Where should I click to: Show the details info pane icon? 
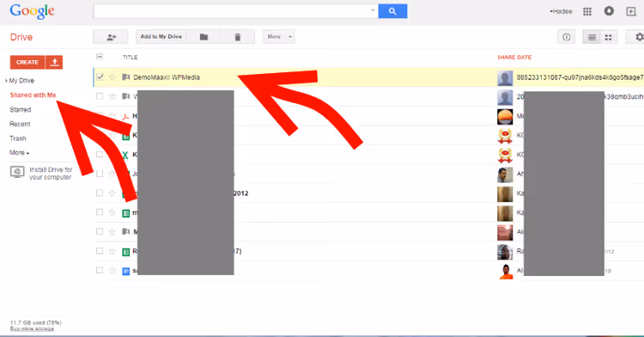click(567, 37)
